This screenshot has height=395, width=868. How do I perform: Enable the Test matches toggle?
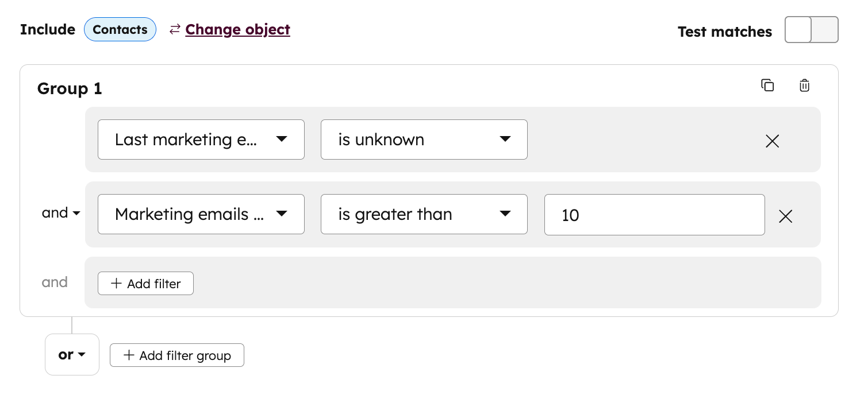pyautogui.click(x=812, y=30)
